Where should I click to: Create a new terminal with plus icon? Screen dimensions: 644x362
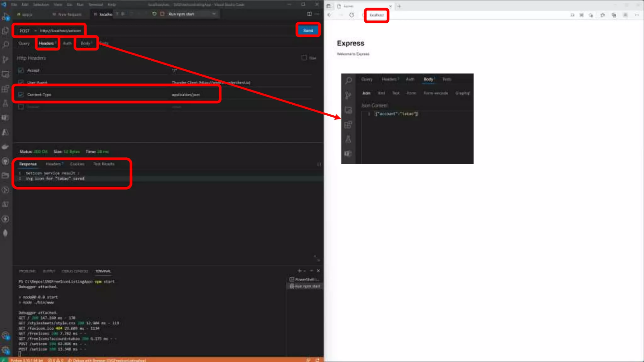(x=299, y=271)
